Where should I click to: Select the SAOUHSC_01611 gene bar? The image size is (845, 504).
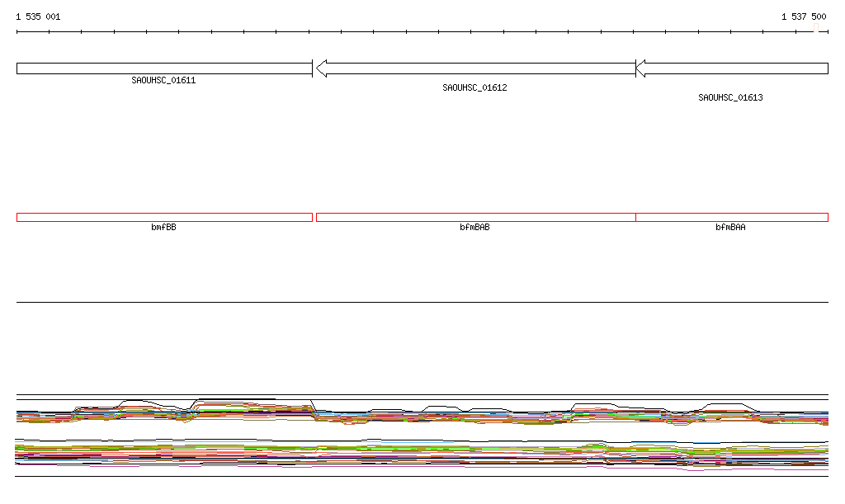tap(164, 68)
